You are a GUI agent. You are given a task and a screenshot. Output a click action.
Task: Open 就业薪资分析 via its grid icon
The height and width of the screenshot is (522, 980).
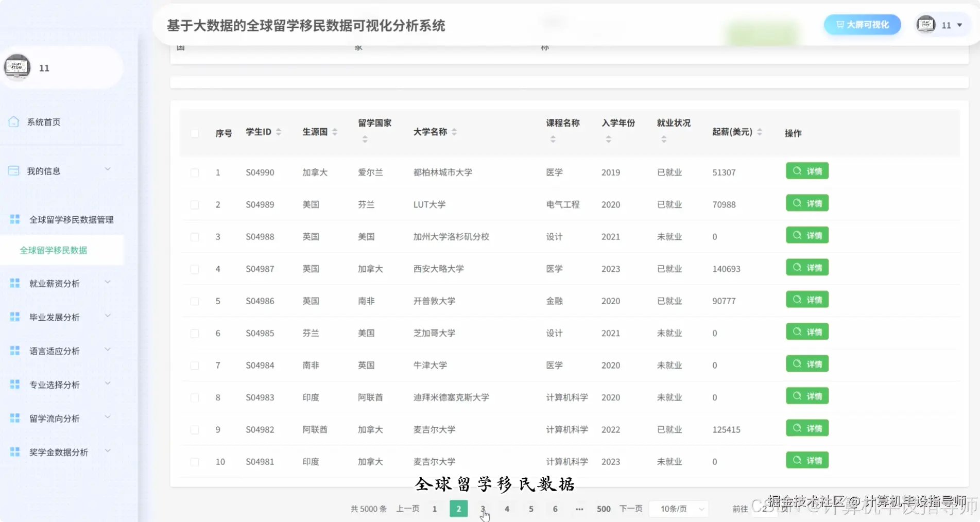[x=14, y=282]
